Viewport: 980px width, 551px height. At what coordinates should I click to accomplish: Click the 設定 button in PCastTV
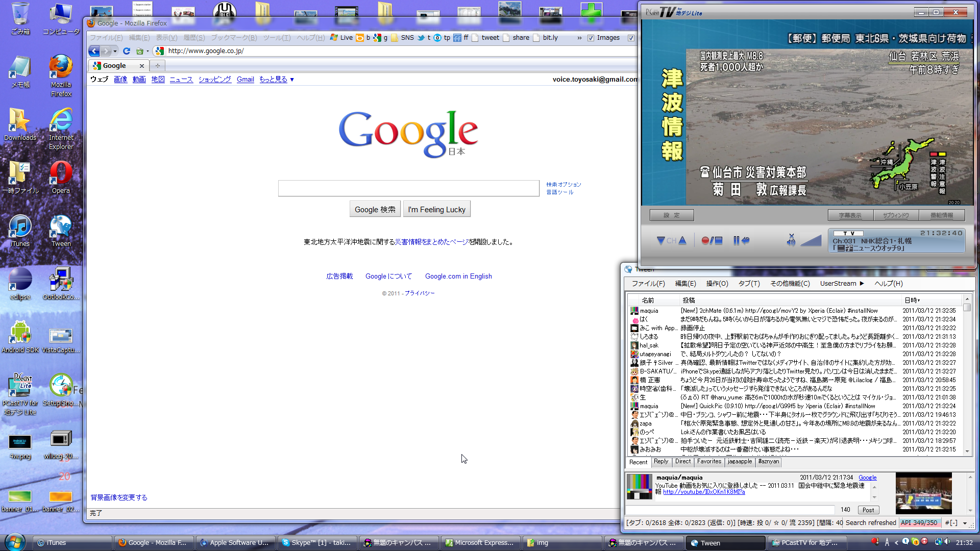(x=672, y=215)
